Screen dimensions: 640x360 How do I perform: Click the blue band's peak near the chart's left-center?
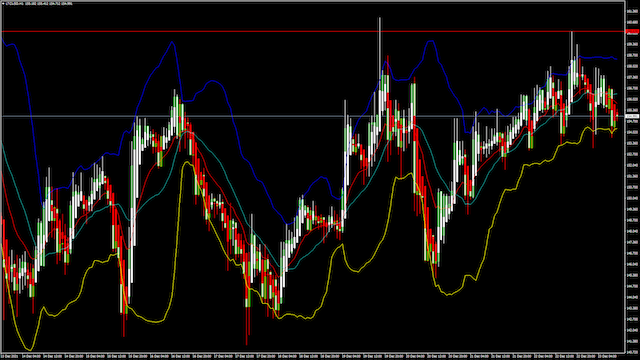(x=172, y=42)
